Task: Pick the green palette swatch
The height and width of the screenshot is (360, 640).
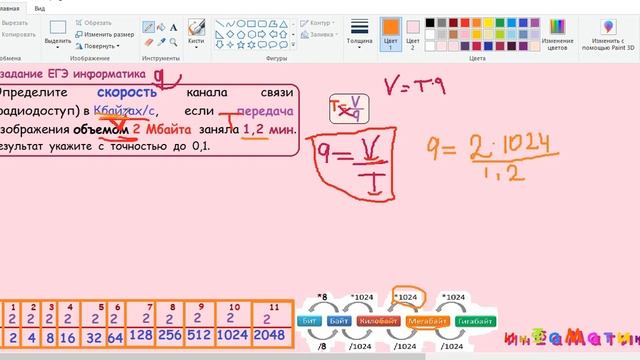Action: click(500, 23)
